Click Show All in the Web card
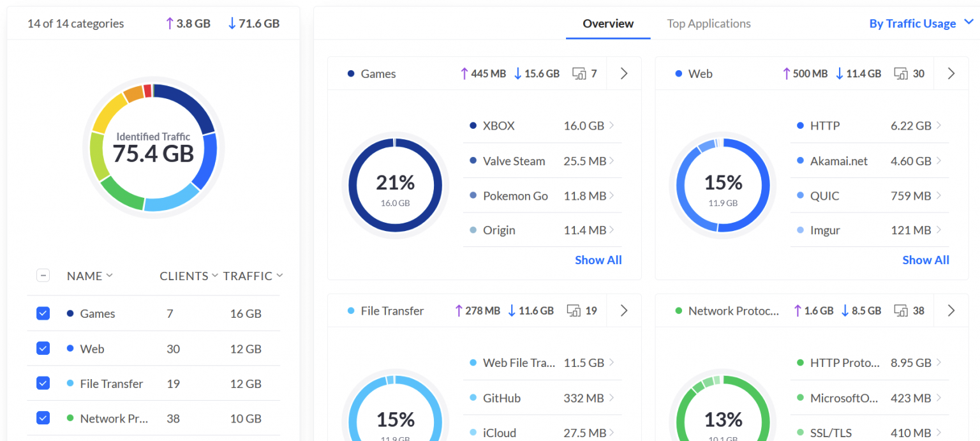Screen dimensions: 980x441 (926, 260)
